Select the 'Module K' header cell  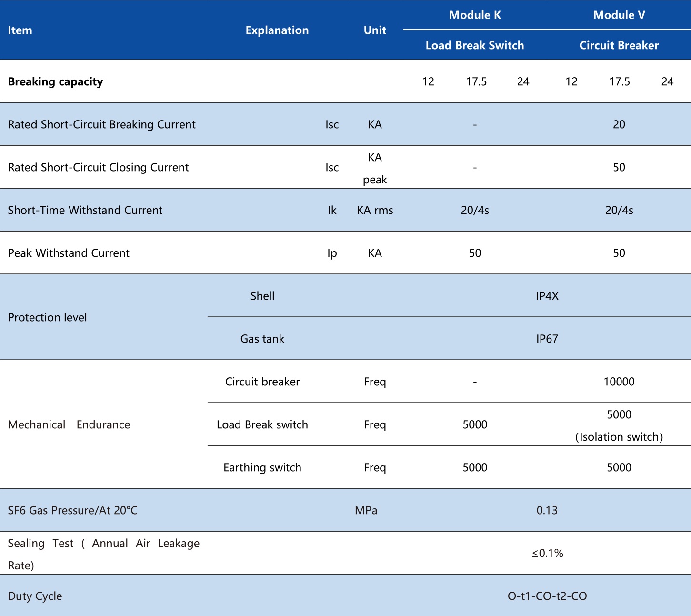pos(475,15)
